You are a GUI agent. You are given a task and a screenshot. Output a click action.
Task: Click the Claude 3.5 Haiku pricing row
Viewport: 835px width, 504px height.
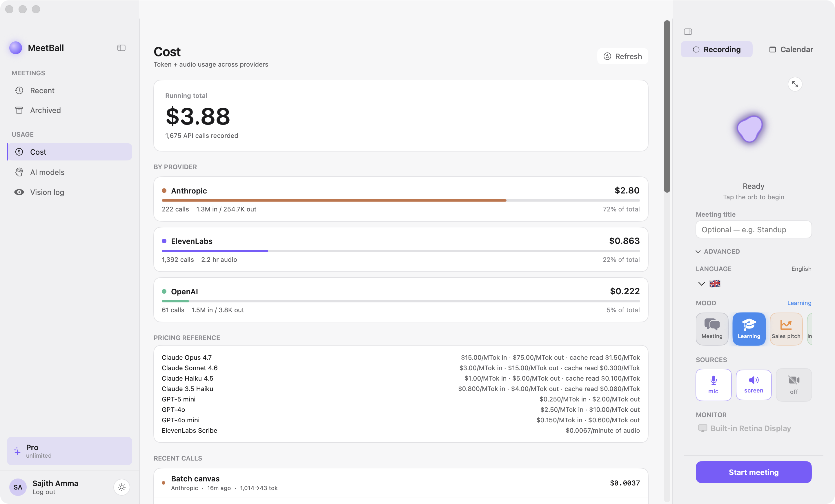pyautogui.click(x=401, y=389)
